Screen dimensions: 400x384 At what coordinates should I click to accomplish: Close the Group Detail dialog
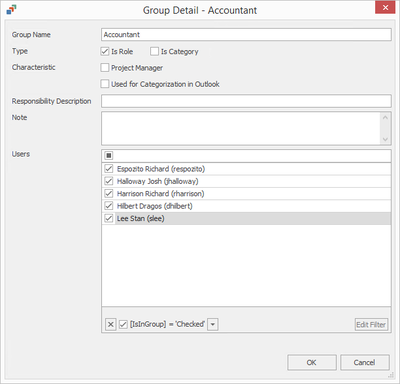[385, 8]
